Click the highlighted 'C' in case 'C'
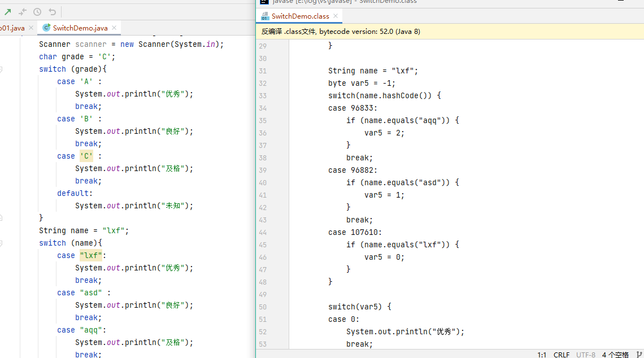 click(x=86, y=156)
